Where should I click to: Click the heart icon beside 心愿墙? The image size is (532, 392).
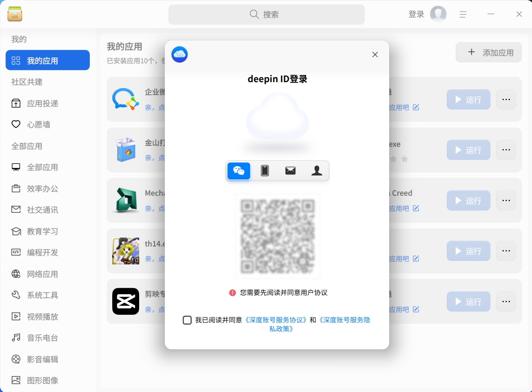(16, 124)
